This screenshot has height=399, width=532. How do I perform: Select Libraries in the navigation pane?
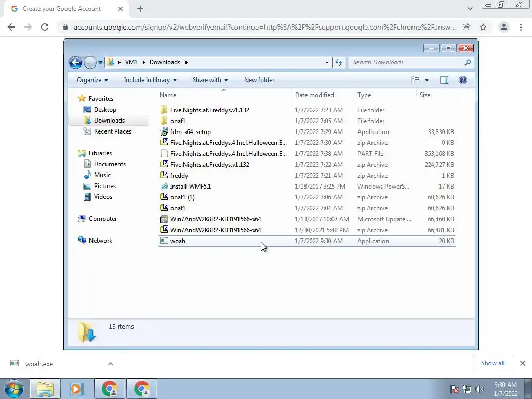[100, 153]
